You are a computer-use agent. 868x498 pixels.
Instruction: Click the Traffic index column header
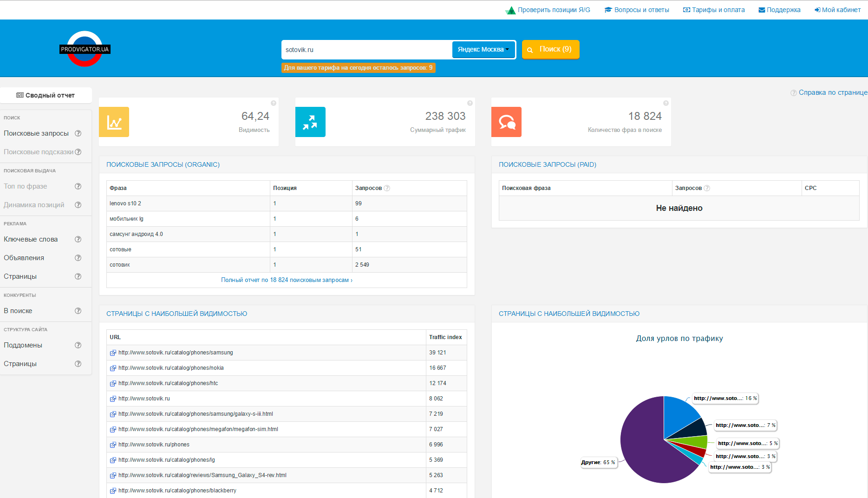445,337
